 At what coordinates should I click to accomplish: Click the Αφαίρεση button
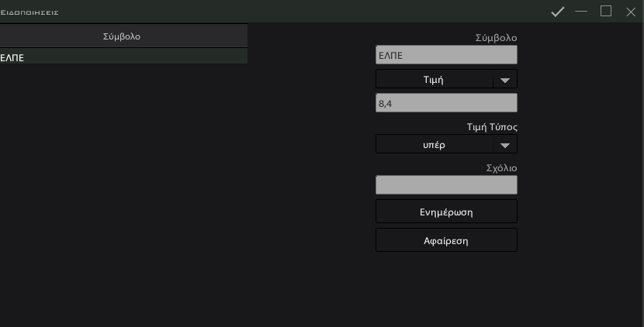point(446,240)
